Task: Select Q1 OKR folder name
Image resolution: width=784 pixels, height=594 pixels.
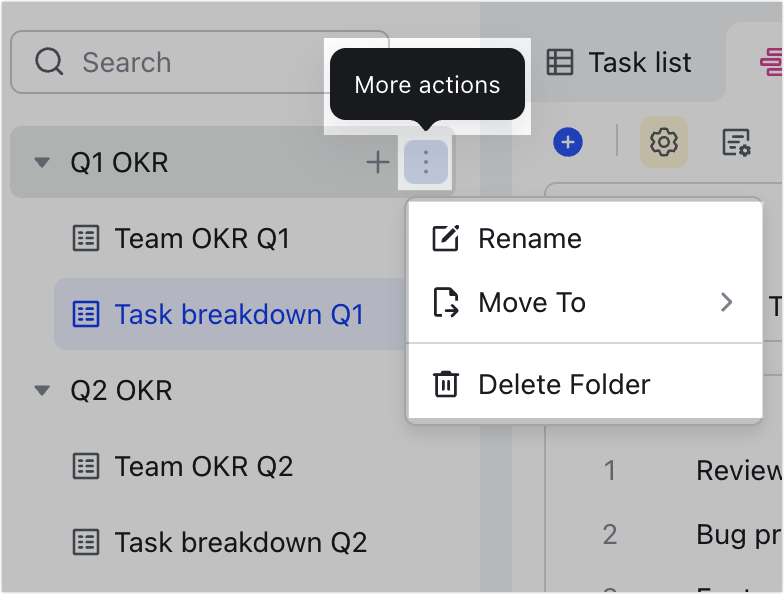Action: click(x=119, y=162)
